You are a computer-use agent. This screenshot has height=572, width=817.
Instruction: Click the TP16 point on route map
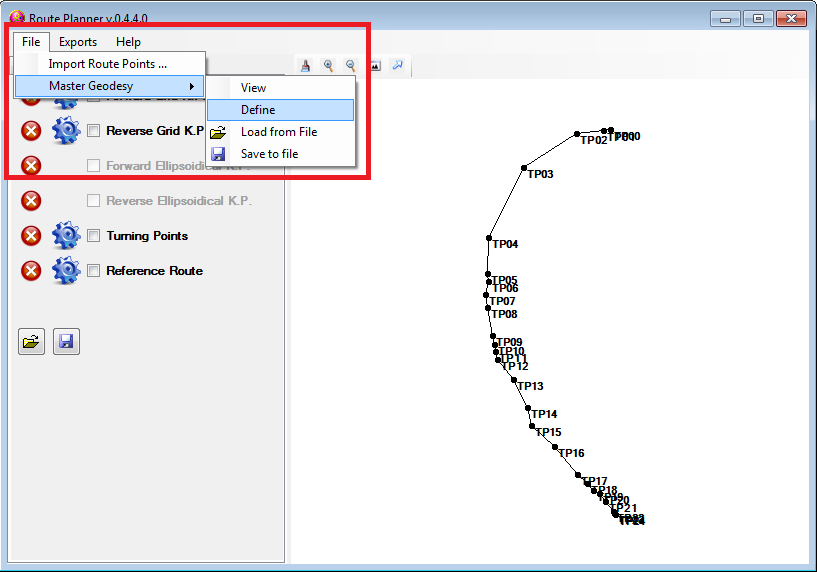[x=555, y=447]
